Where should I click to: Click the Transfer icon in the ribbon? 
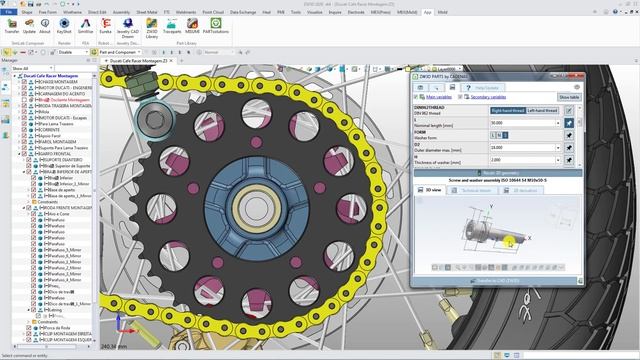[x=12, y=26]
